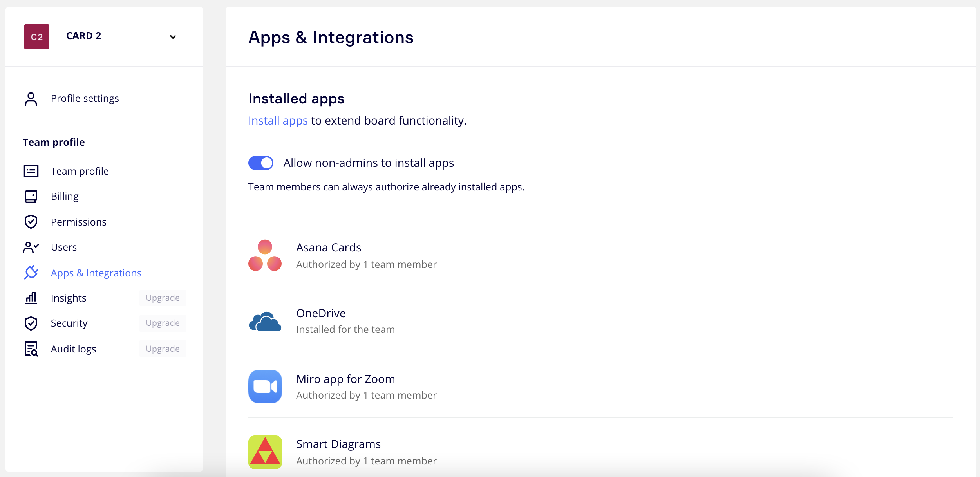Click the Insights bar chart icon
The height and width of the screenshot is (477, 980).
click(x=31, y=298)
